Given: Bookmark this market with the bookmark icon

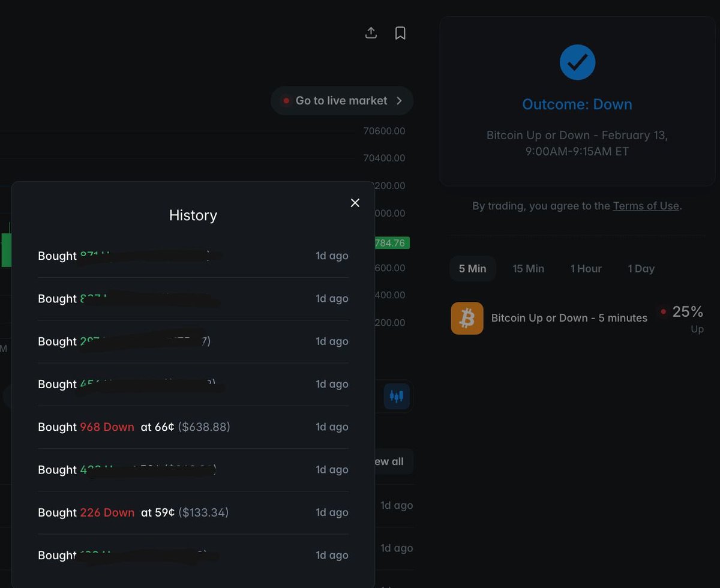Looking at the screenshot, I should click(x=400, y=33).
